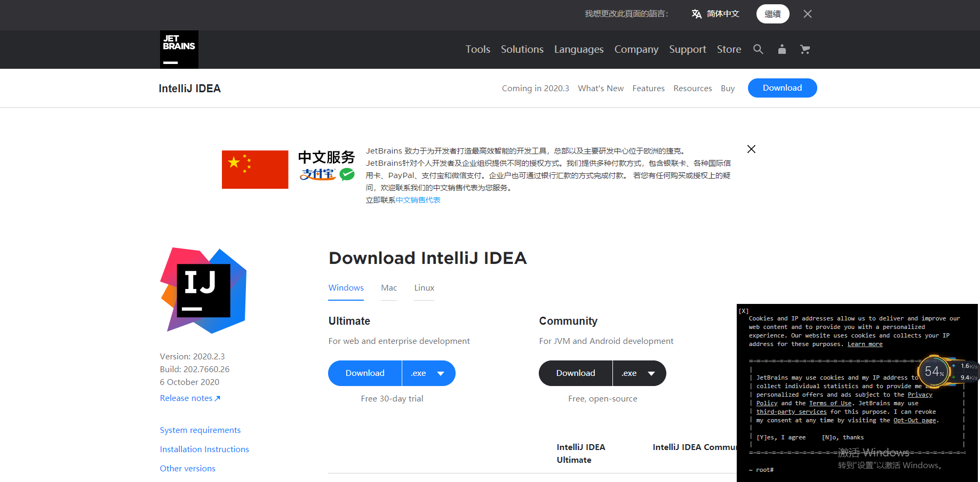Expand Community .exe format dropdown
The width and height of the screenshot is (980, 482).
click(x=640, y=373)
